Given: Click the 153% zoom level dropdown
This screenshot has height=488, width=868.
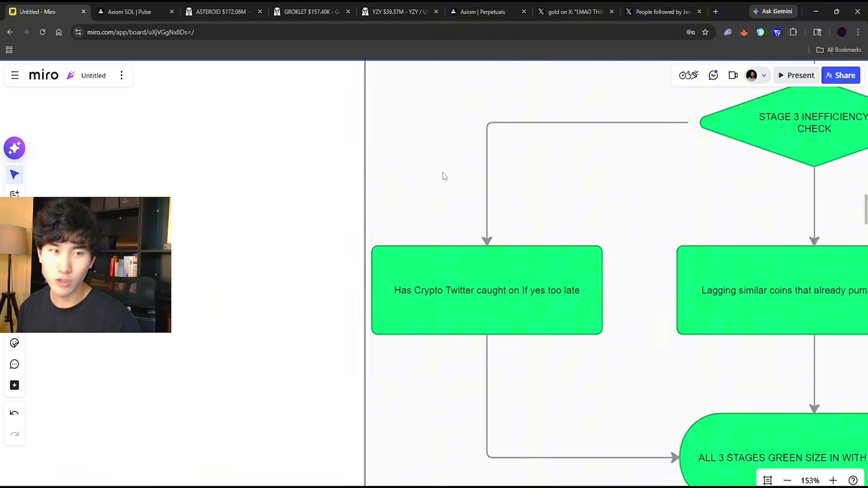Looking at the screenshot, I should (810, 480).
